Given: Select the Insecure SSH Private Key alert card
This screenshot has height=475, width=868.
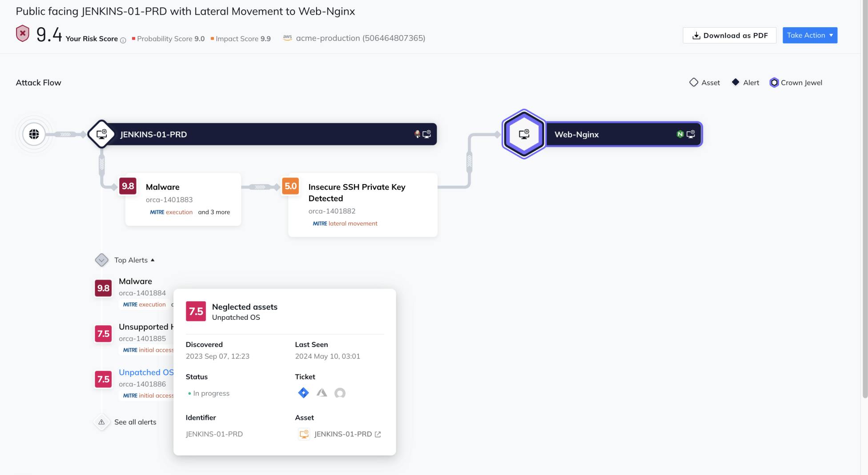Looking at the screenshot, I should pyautogui.click(x=362, y=205).
